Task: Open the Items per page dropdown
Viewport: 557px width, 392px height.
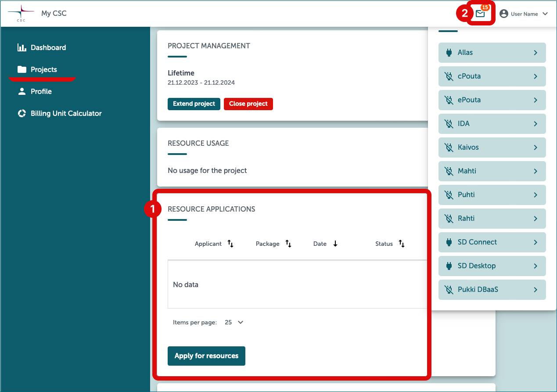Action: [x=234, y=322]
